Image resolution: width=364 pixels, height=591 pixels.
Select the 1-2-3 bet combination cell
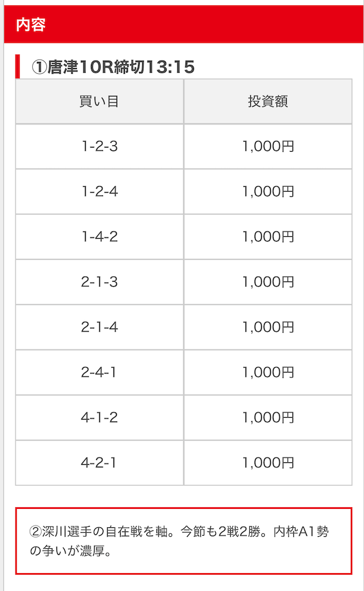click(x=99, y=146)
